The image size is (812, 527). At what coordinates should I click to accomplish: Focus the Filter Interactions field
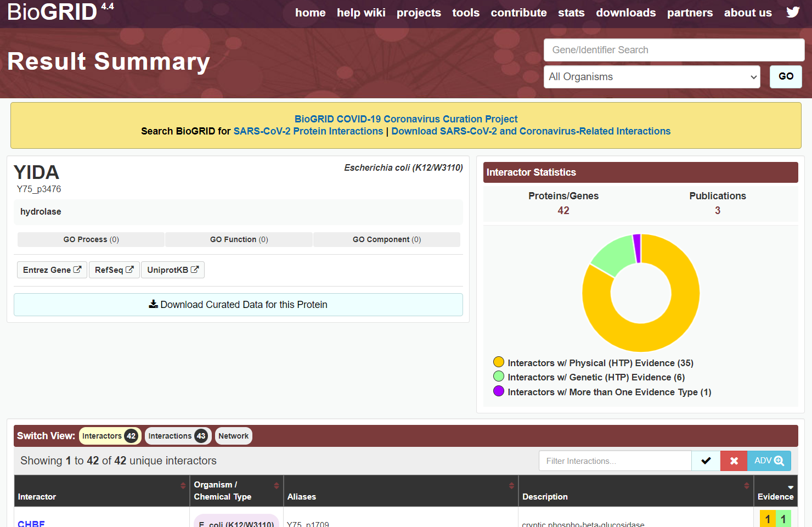[x=615, y=461]
